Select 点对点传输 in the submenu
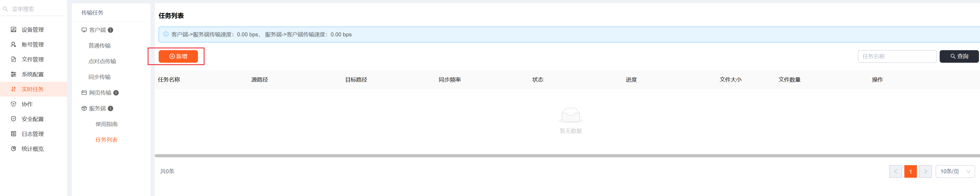Image resolution: width=980 pixels, height=196 pixels. [x=102, y=61]
